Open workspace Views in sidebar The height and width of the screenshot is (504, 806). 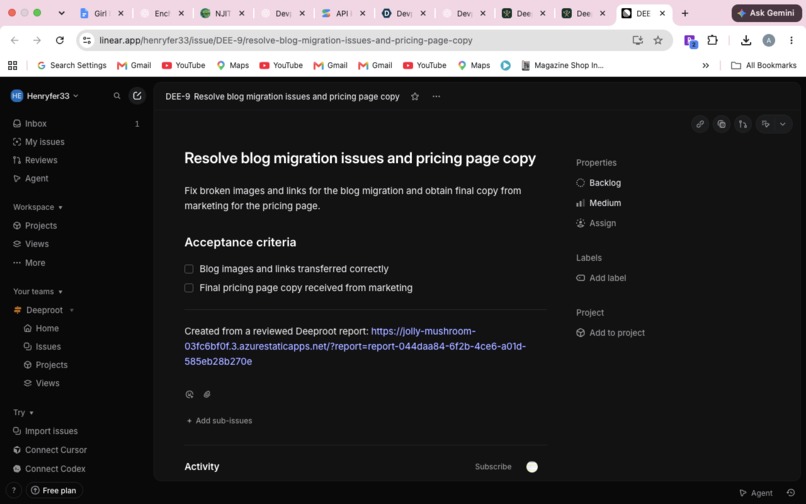(x=76, y=244)
